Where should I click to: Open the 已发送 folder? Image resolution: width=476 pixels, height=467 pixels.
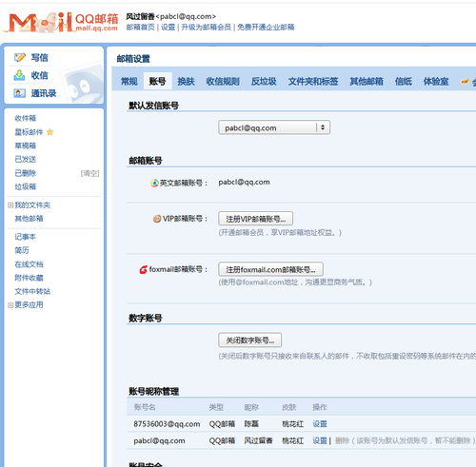coord(26,159)
